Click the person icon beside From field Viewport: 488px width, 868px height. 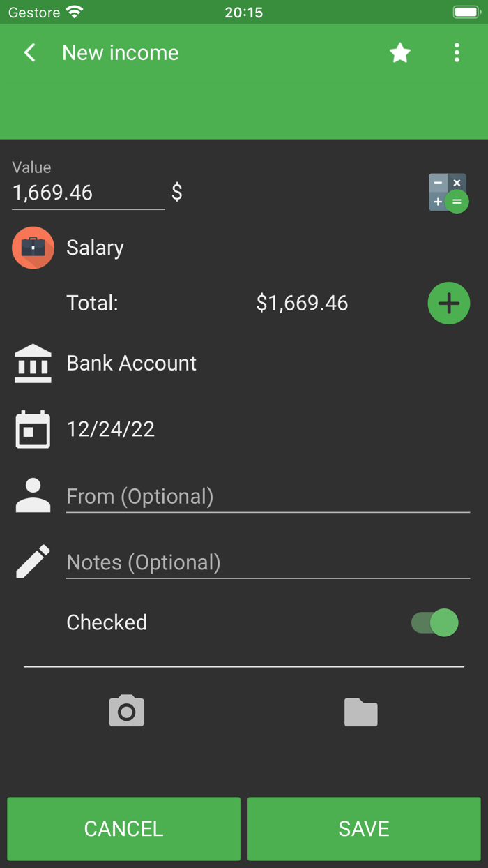pyautogui.click(x=33, y=495)
